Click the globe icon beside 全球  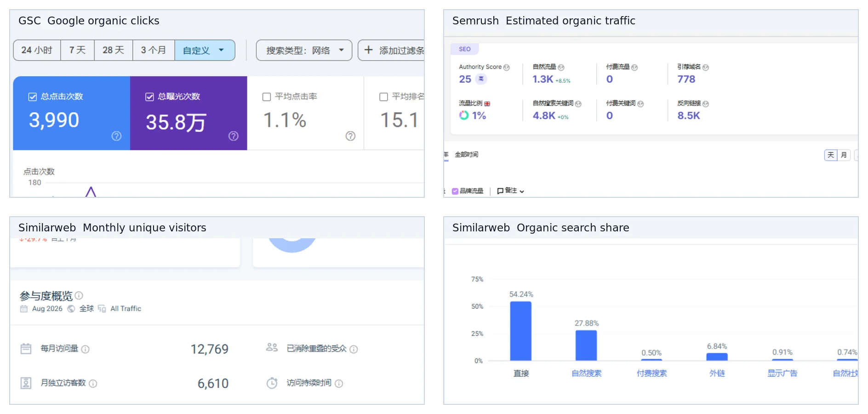coord(71,309)
